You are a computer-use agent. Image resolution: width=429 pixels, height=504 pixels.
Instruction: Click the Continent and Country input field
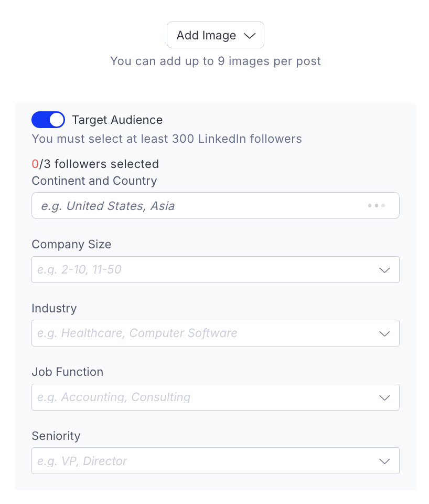pyautogui.click(x=199, y=206)
